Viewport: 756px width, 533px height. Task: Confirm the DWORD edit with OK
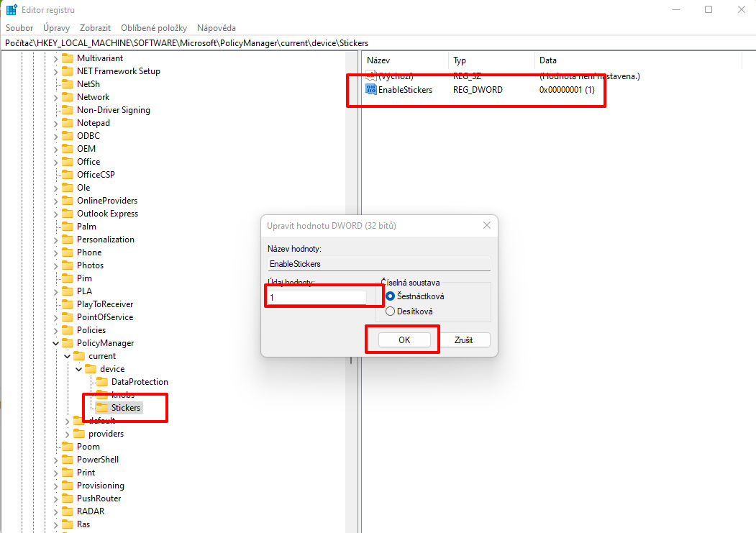(x=404, y=340)
